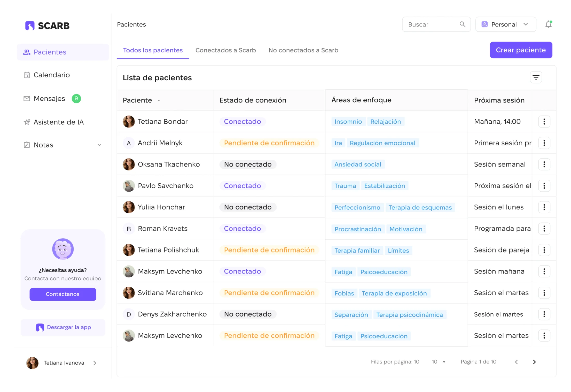Click the Mensajes unread badge 9
The height and width of the screenshot is (392, 571).
click(x=76, y=98)
